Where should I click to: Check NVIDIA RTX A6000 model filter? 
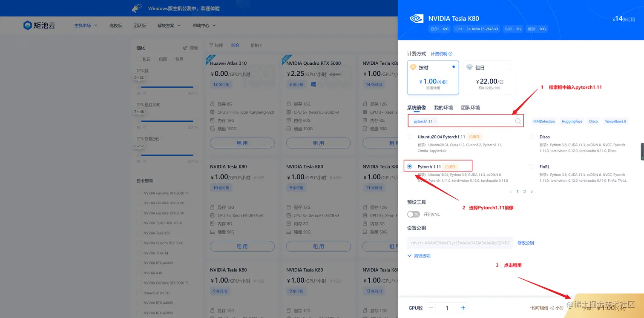point(138,263)
